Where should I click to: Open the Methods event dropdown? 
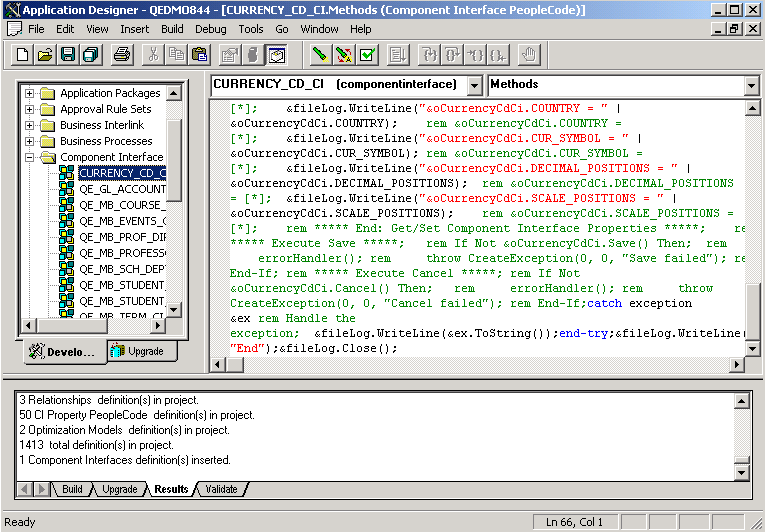point(751,86)
